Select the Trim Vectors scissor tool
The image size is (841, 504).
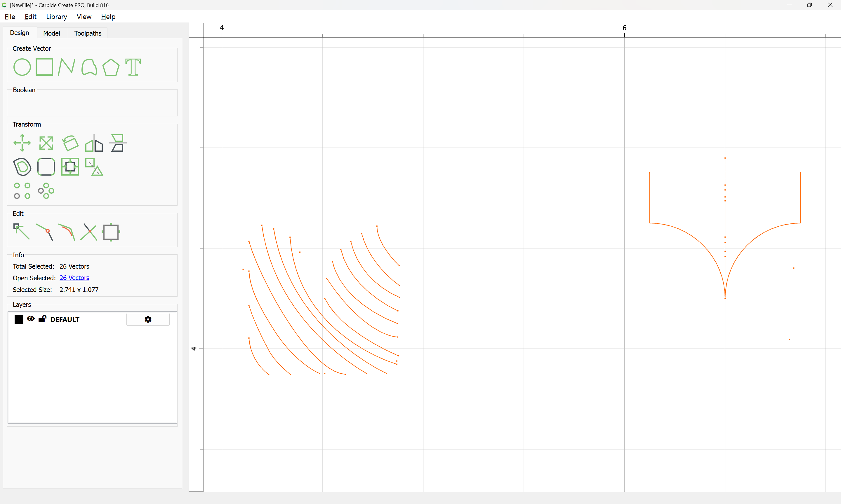[89, 232]
